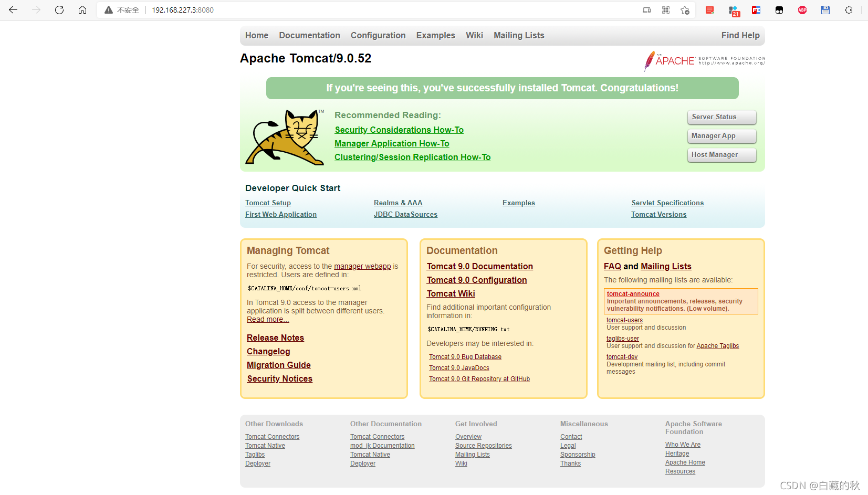Open Source Repositories footer link

484,446
